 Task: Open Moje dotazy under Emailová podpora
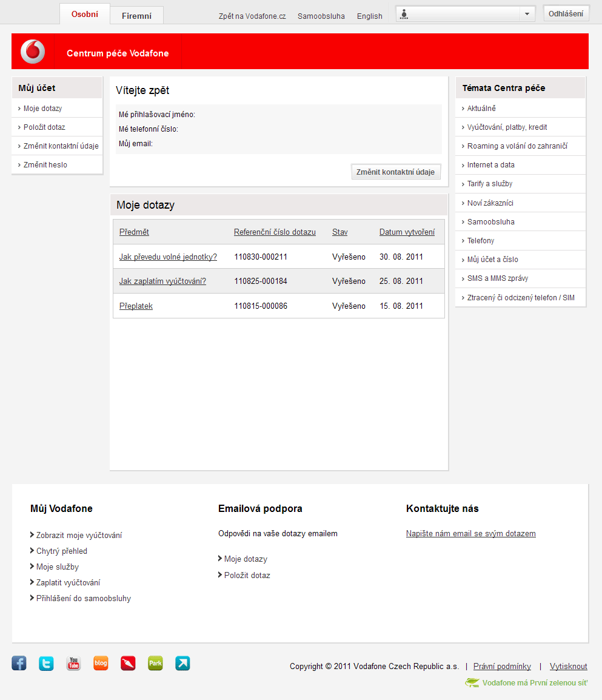tap(246, 559)
